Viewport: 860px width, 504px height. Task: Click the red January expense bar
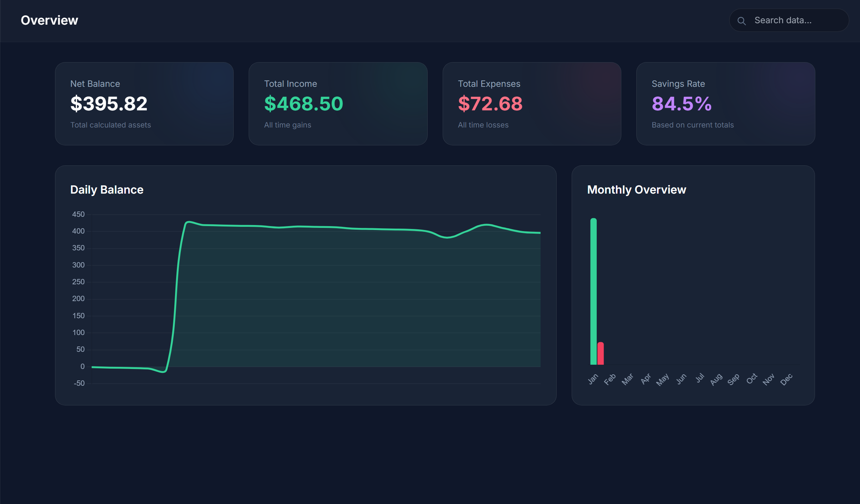point(601,354)
